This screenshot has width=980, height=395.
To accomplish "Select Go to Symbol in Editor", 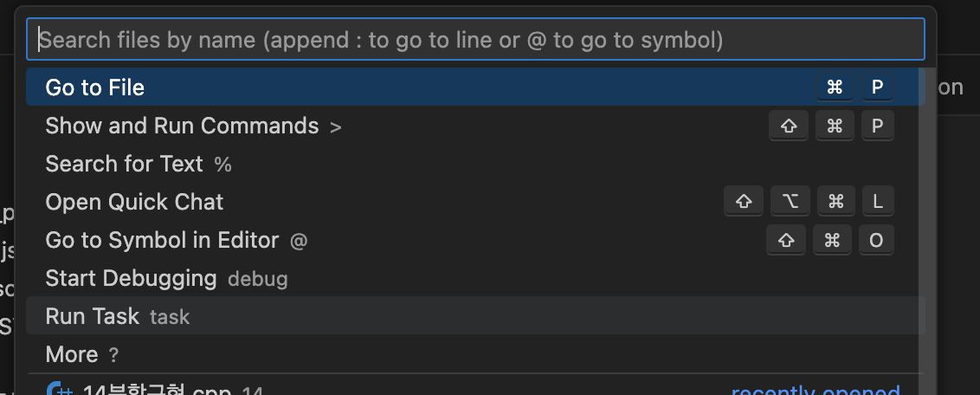I will pyautogui.click(x=162, y=240).
